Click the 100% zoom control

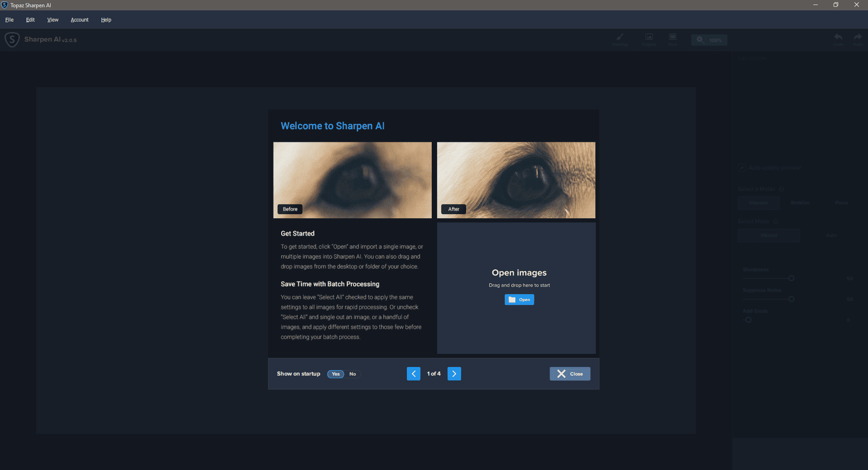(709, 40)
